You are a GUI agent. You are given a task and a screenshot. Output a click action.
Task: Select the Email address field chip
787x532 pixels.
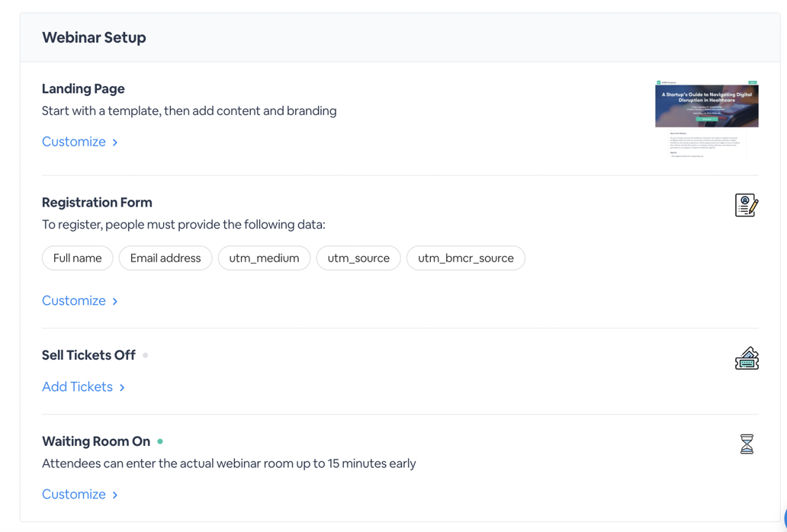click(165, 258)
